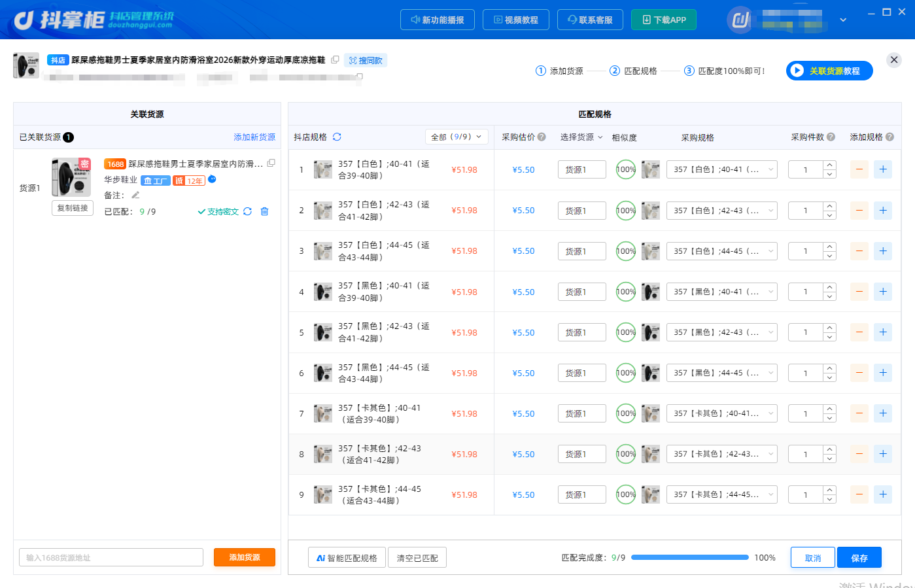Viewport: 915px width, 588px height.
Task: Click the 搜同款 search-similar button
Action: point(366,60)
